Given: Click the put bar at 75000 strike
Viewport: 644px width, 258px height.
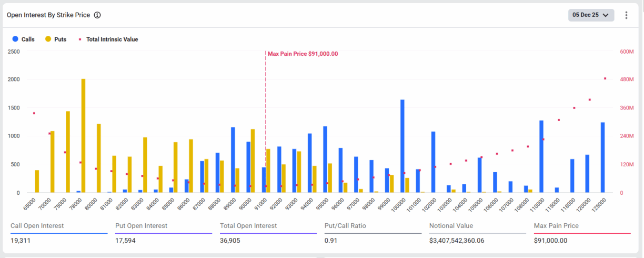Looking at the screenshot, I should click(68, 152).
